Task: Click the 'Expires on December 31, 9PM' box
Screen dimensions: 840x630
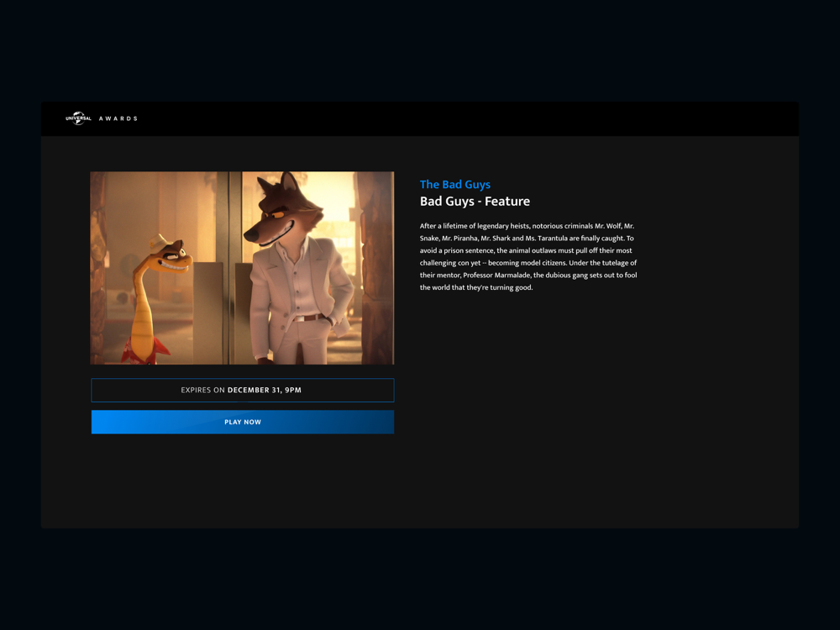Action: click(242, 390)
